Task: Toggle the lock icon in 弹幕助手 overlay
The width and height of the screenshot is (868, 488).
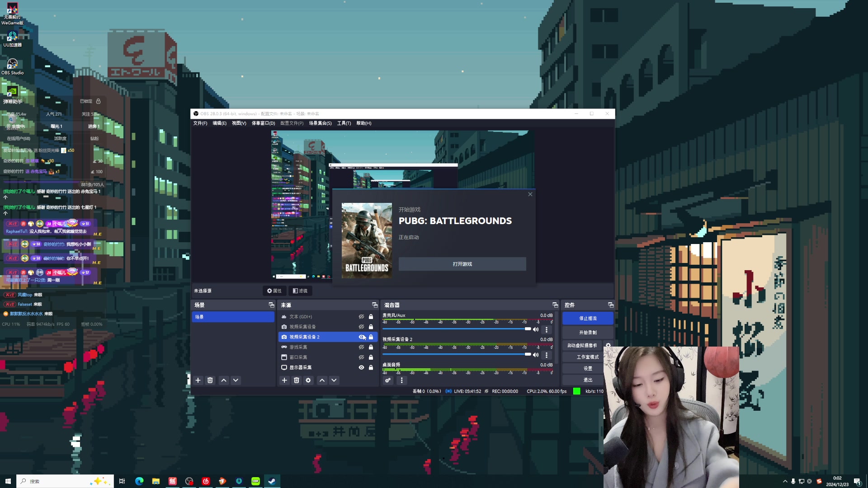Action: pyautogui.click(x=98, y=101)
